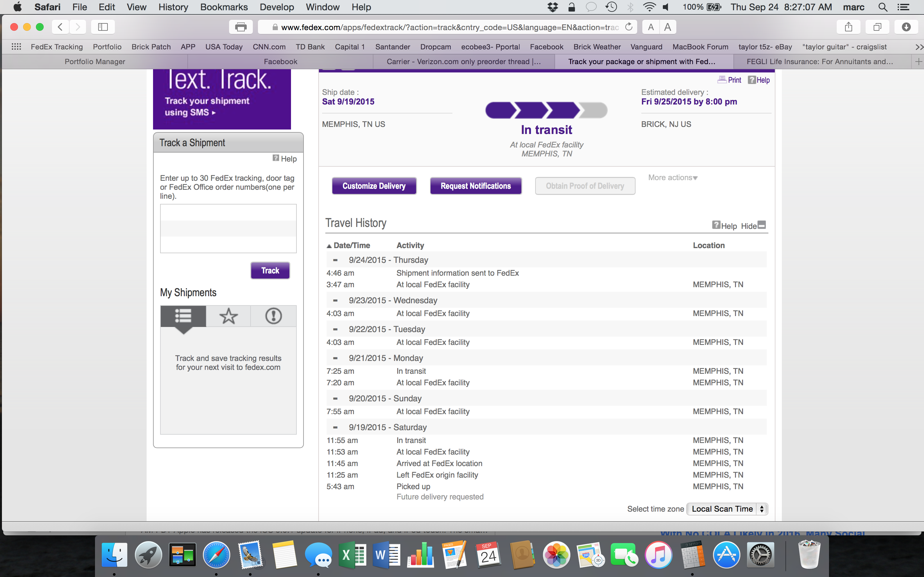
Task: Expand the More actions dropdown
Action: 672,178
